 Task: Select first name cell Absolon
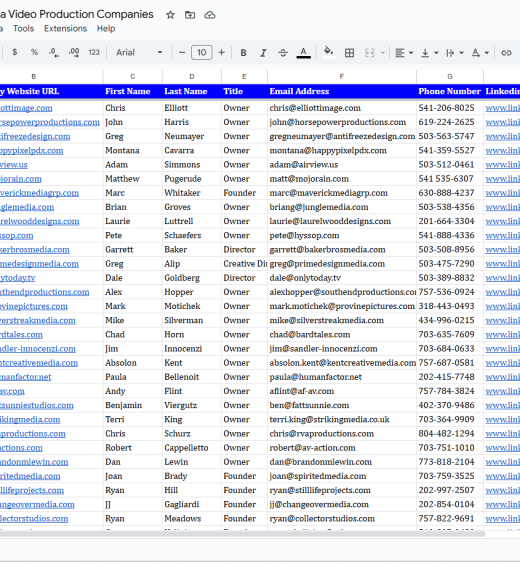pos(133,363)
